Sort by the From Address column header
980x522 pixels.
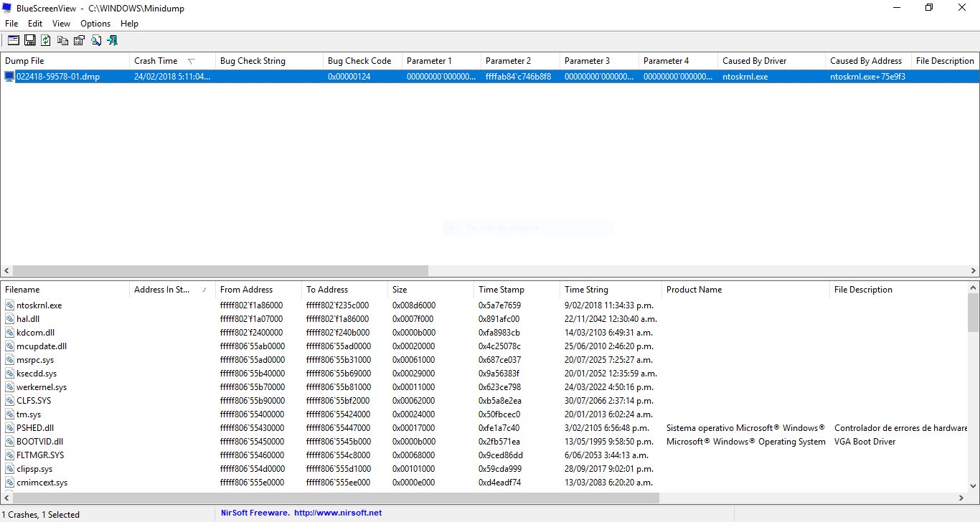[x=258, y=290]
